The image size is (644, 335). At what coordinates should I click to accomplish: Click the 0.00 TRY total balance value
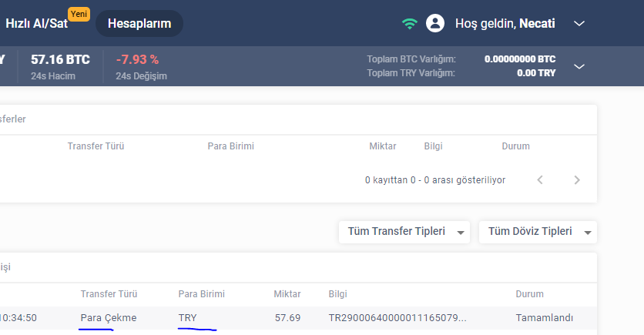(535, 73)
